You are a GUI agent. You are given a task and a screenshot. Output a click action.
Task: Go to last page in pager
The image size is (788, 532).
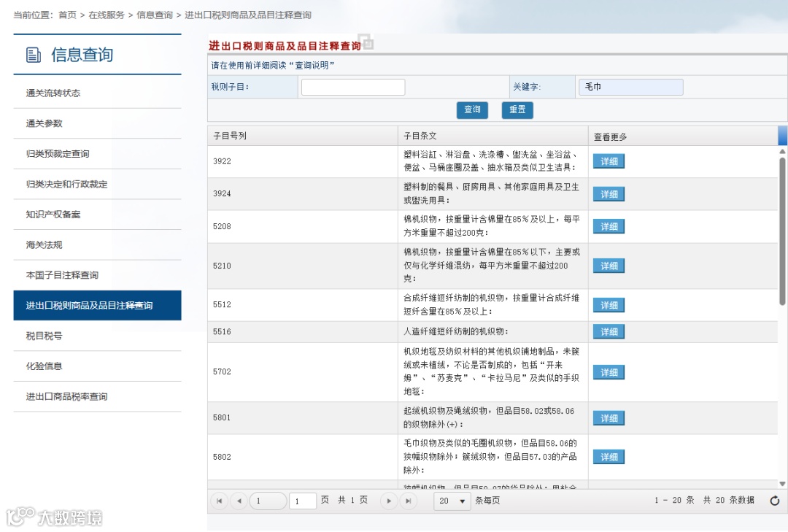tap(409, 501)
